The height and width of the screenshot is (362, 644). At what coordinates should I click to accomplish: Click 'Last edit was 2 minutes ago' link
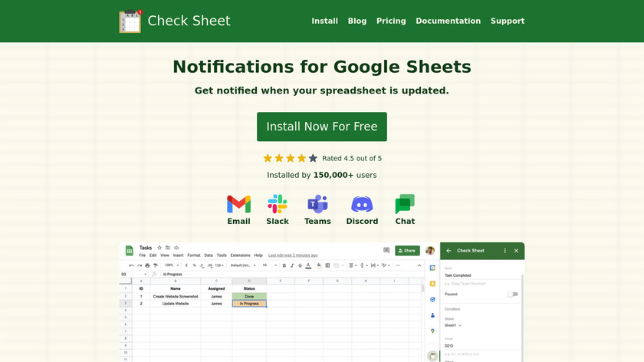click(x=293, y=255)
